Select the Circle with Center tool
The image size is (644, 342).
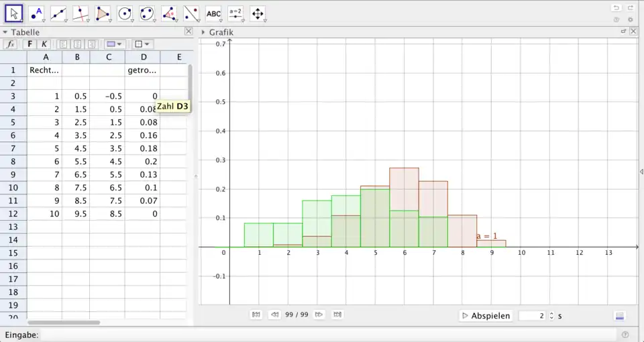(125, 13)
